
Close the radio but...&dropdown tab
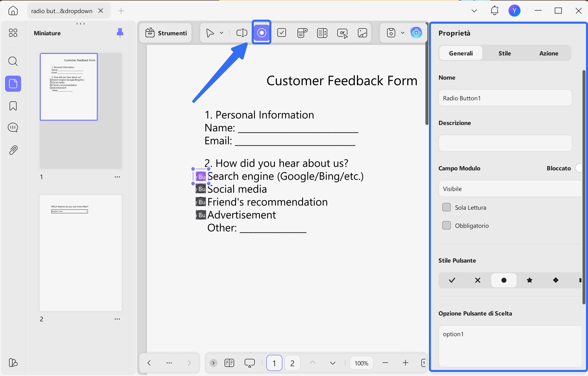click(x=101, y=11)
